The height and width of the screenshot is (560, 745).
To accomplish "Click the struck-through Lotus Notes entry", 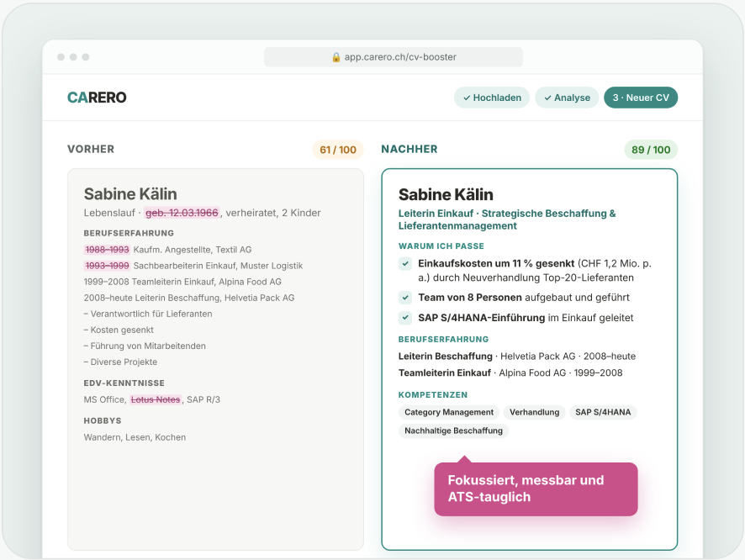I will tap(156, 399).
